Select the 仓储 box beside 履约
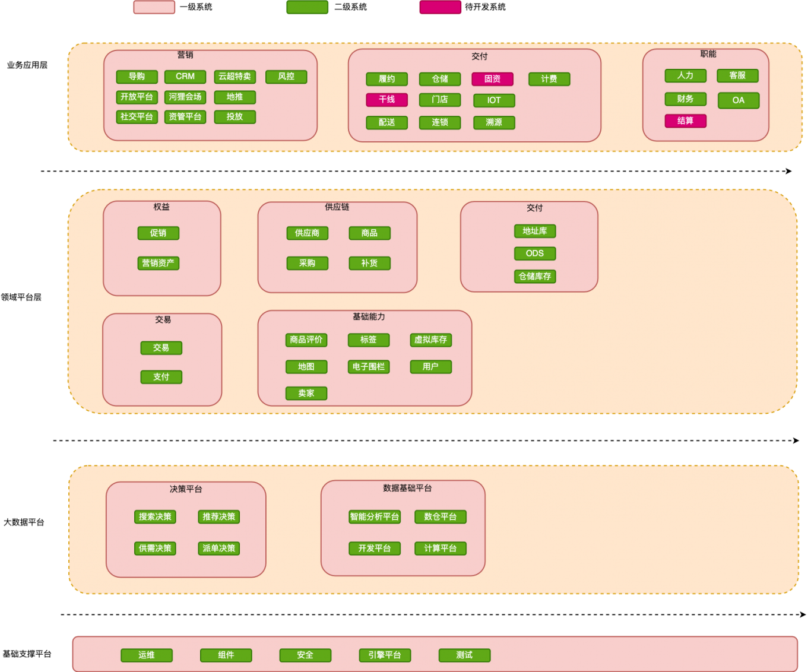Viewport: 811px width, 672px height. [440, 79]
